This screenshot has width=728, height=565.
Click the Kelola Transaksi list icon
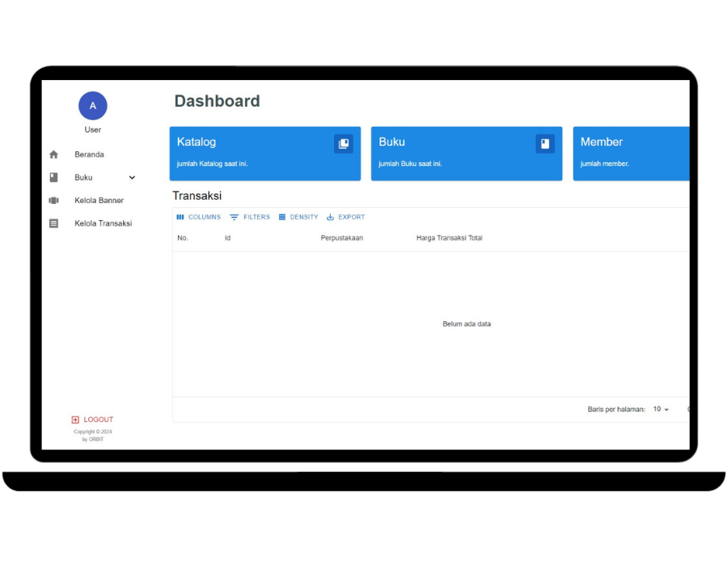pyautogui.click(x=54, y=223)
